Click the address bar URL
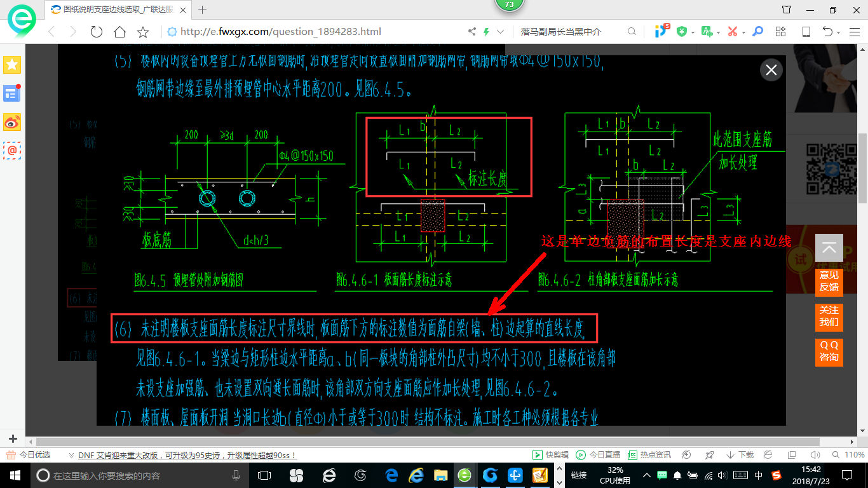The height and width of the screenshot is (488, 868). click(280, 32)
